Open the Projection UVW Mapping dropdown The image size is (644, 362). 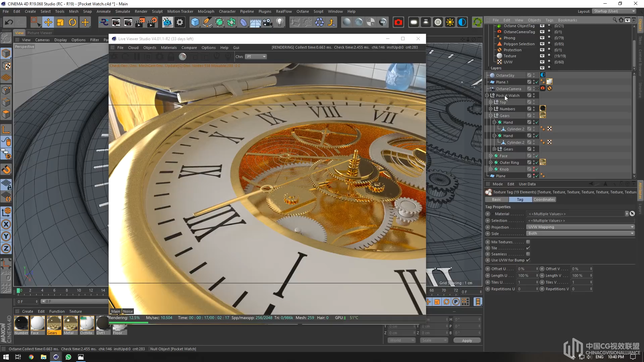[x=581, y=227]
